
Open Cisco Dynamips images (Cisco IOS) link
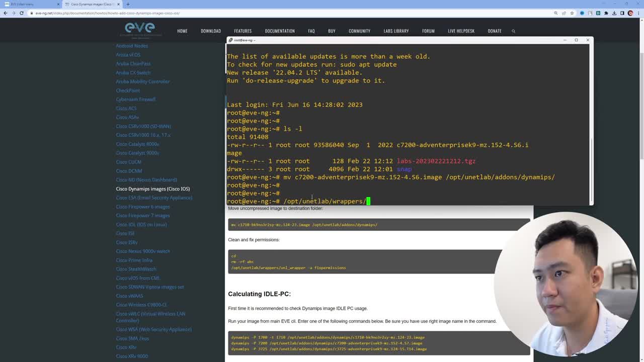click(153, 189)
